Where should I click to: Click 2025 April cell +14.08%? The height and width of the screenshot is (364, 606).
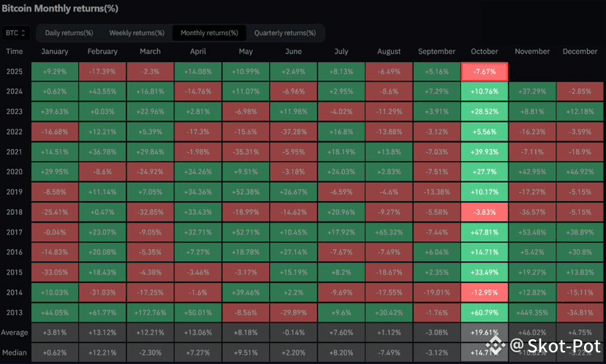198,72
